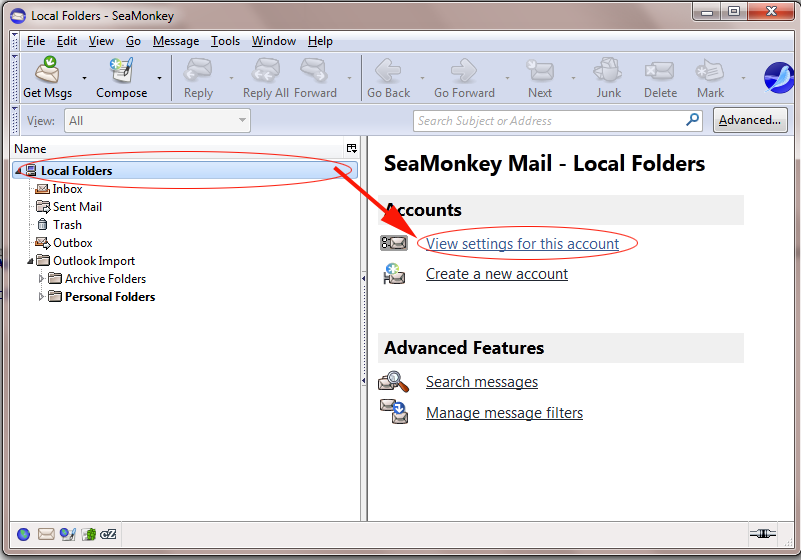Open the View All combo box
Image resolution: width=801 pixels, height=560 pixels.
(x=157, y=121)
